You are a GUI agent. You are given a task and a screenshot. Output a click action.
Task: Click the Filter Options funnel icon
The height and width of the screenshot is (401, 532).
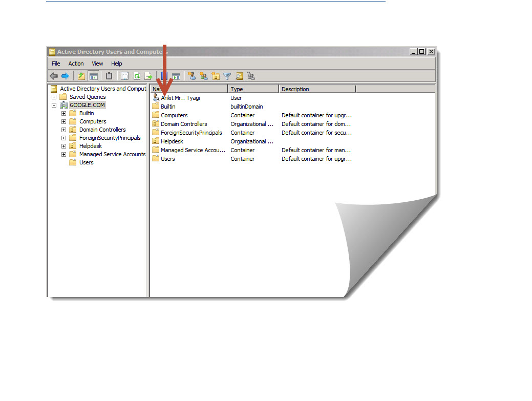[x=227, y=76]
